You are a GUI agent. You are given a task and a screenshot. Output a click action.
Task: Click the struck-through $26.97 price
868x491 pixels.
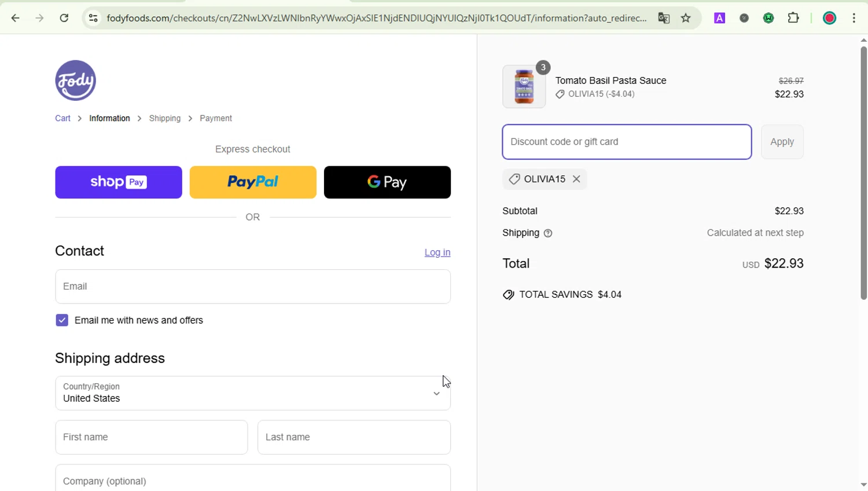(791, 81)
